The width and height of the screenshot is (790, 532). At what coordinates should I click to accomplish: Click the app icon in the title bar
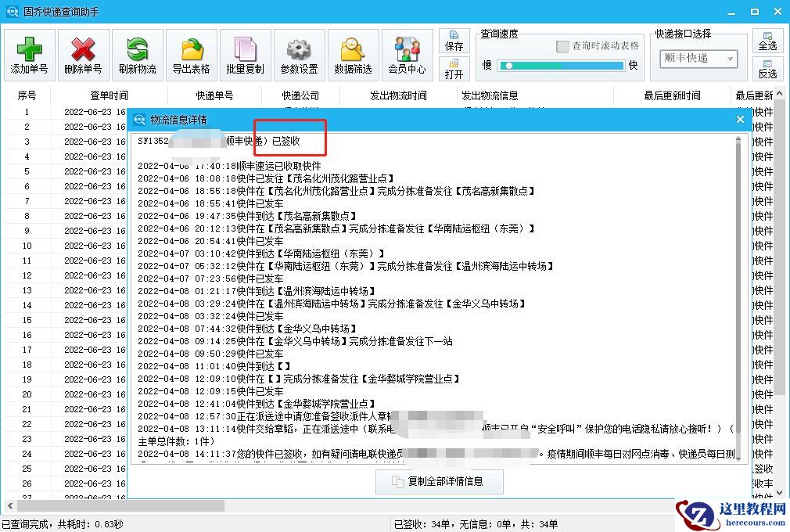tap(12, 11)
